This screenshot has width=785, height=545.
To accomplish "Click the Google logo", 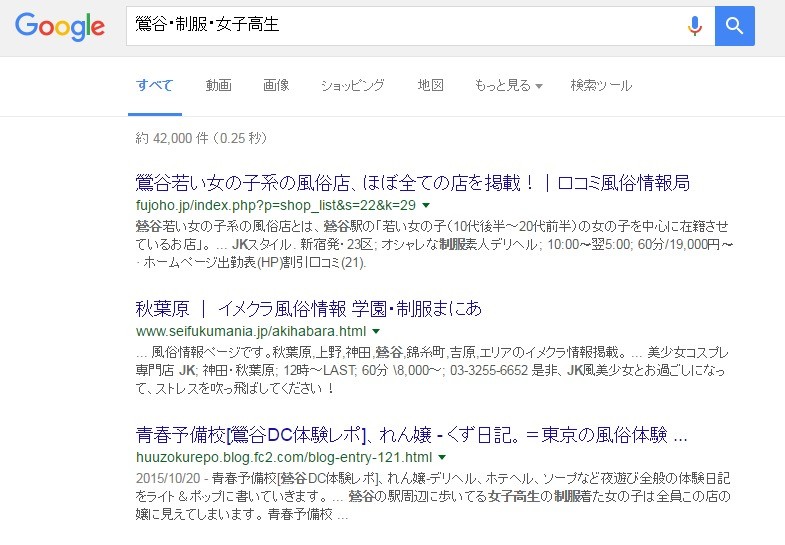I will pyautogui.click(x=60, y=27).
